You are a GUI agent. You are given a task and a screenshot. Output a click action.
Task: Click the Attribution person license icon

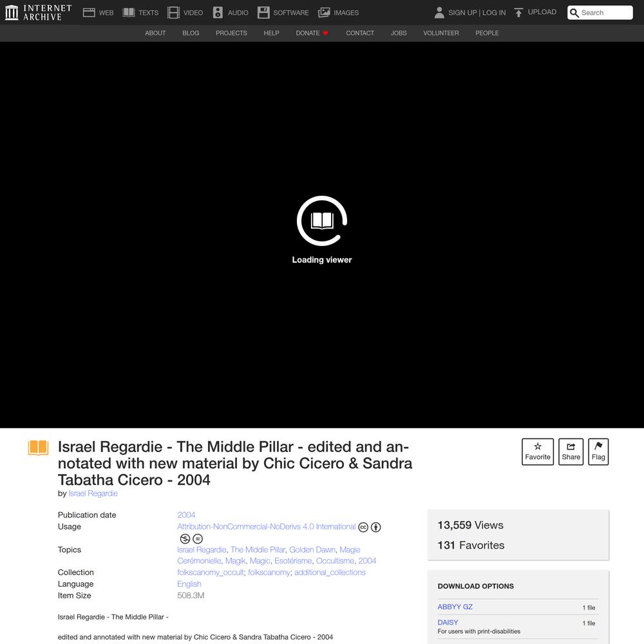pos(376,527)
